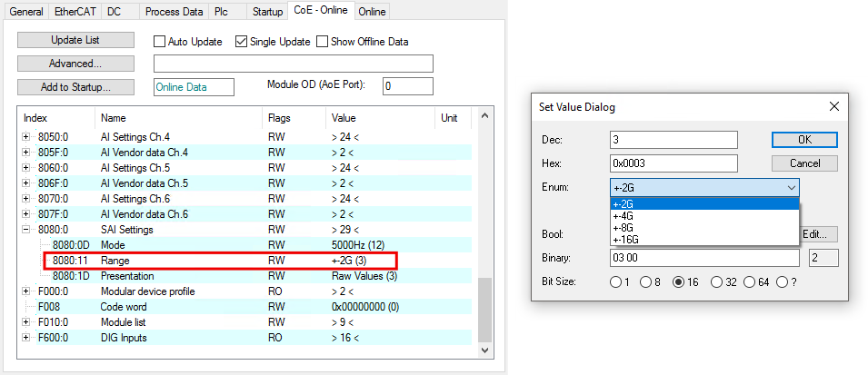Open the Enum dropdown arrow
Screen dimensions: 868x375
pos(792,188)
